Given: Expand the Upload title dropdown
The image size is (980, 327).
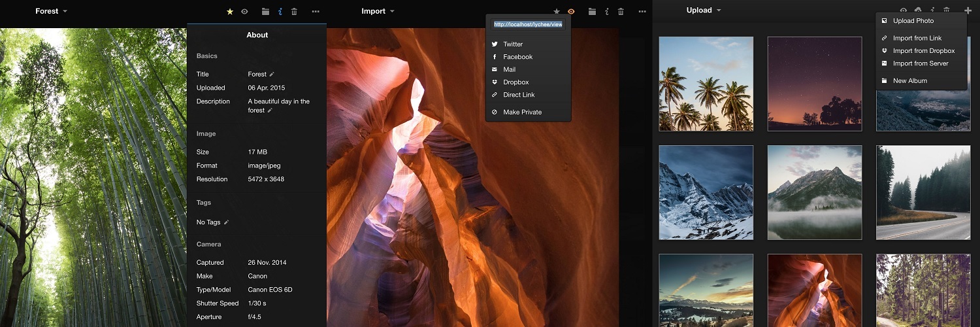Looking at the screenshot, I should (719, 10).
